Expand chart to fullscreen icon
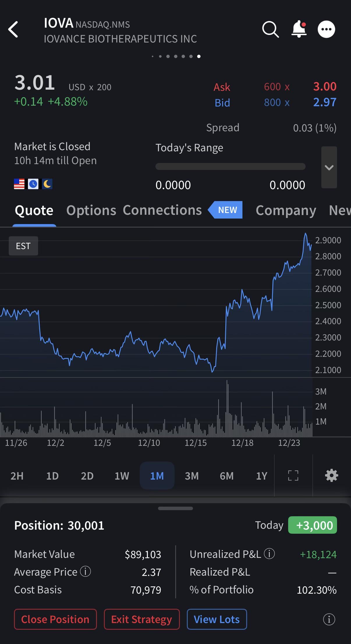Image resolution: width=351 pixels, height=644 pixels. pyautogui.click(x=293, y=476)
